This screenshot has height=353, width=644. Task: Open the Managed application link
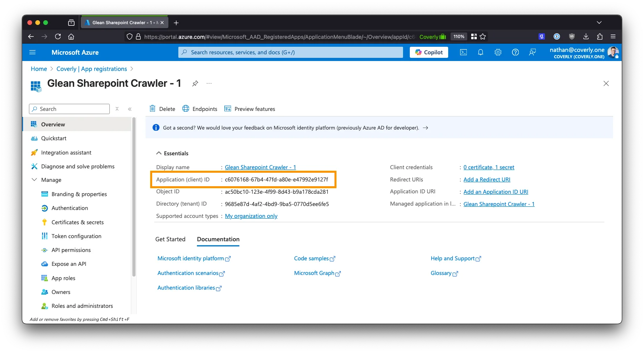[x=499, y=204]
